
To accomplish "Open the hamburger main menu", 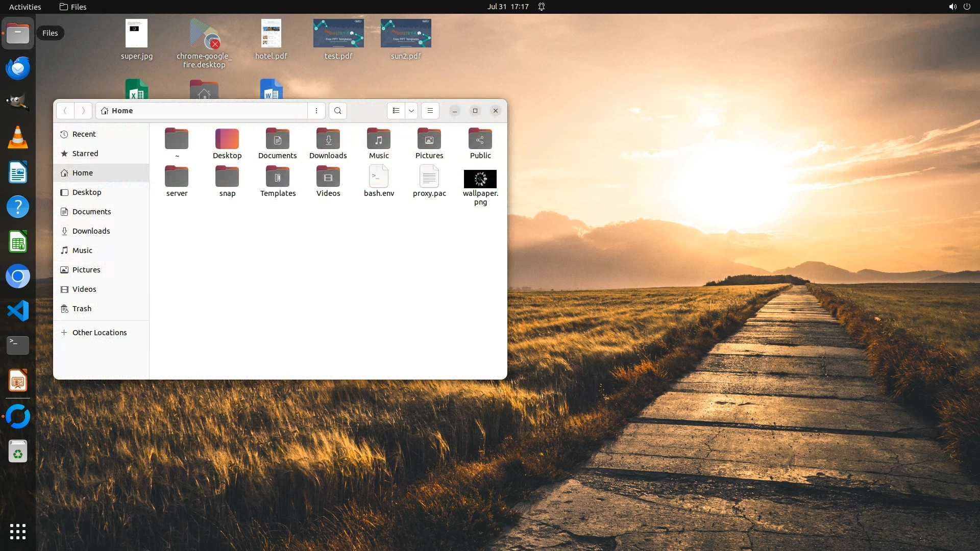I will 430,111.
